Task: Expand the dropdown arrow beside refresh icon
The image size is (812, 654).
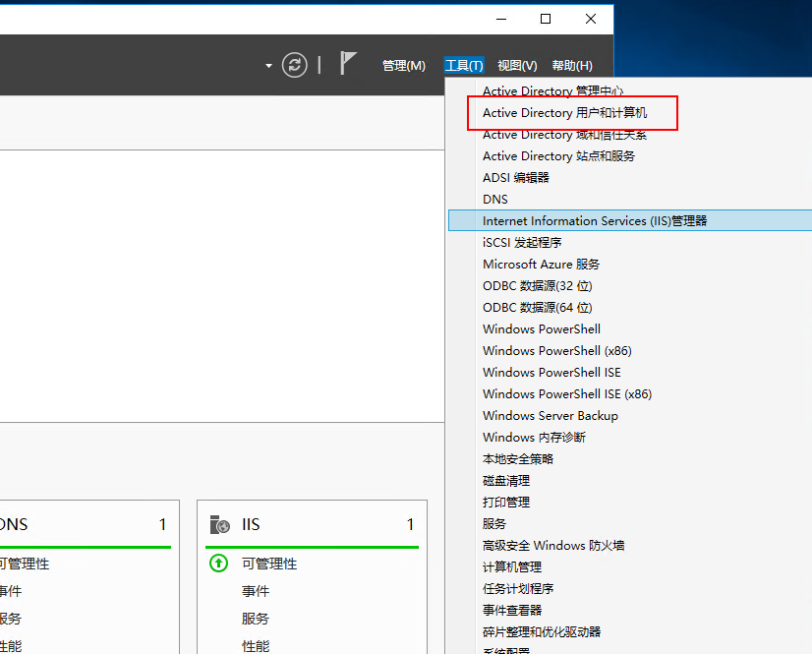Action: click(268, 66)
